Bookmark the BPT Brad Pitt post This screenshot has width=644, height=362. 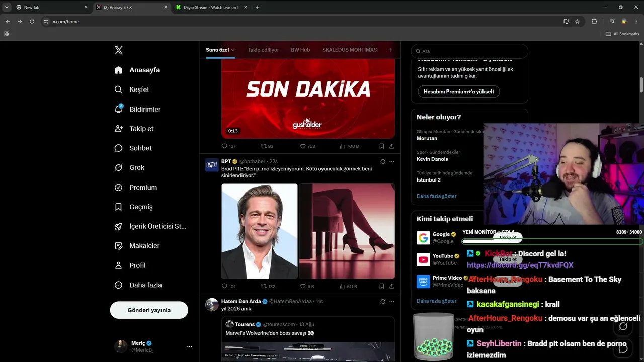(381, 286)
